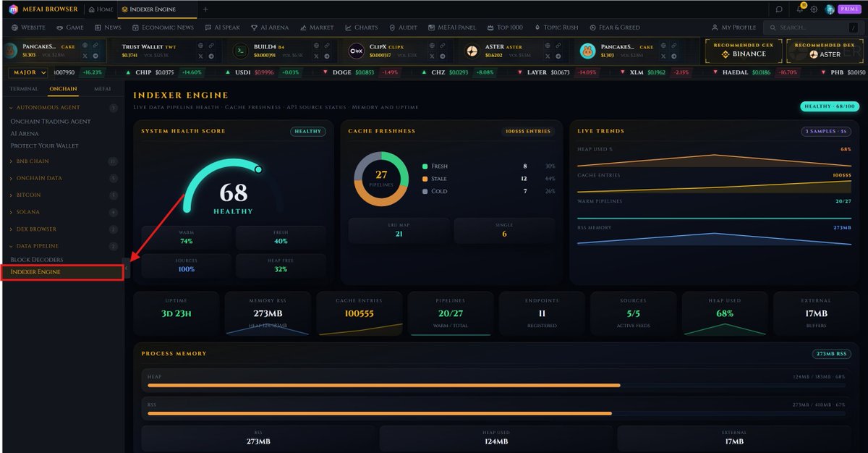Open AI Arena in the top toolbar
Image resolution: width=868 pixels, height=453 pixels.
269,27
